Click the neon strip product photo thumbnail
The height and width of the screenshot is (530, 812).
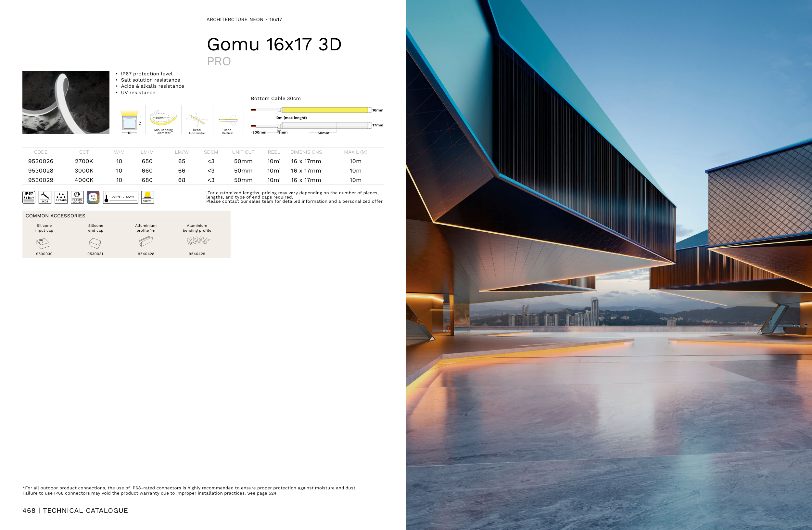(x=66, y=102)
